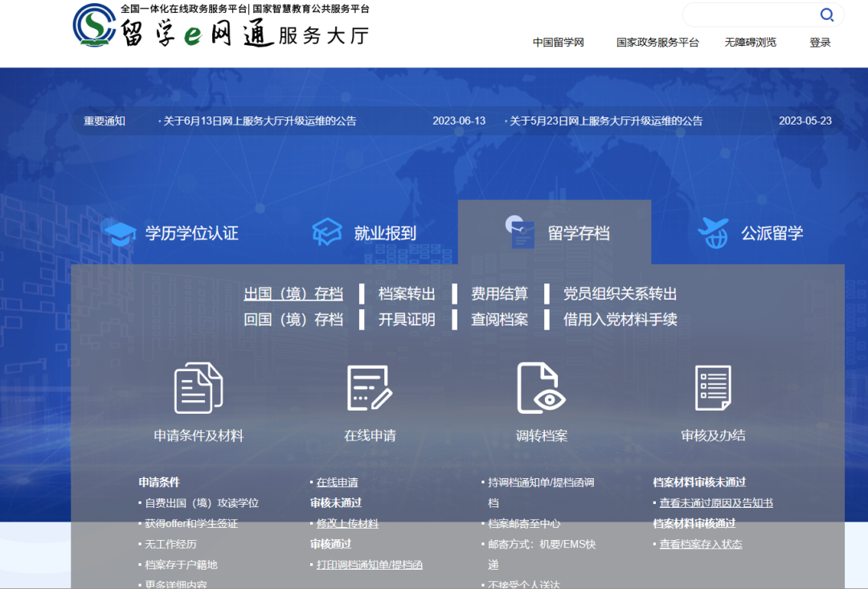Click the 在线申请 edit form icon
The height and width of the screenshot is (589, 868).
[x=370, y=388]
